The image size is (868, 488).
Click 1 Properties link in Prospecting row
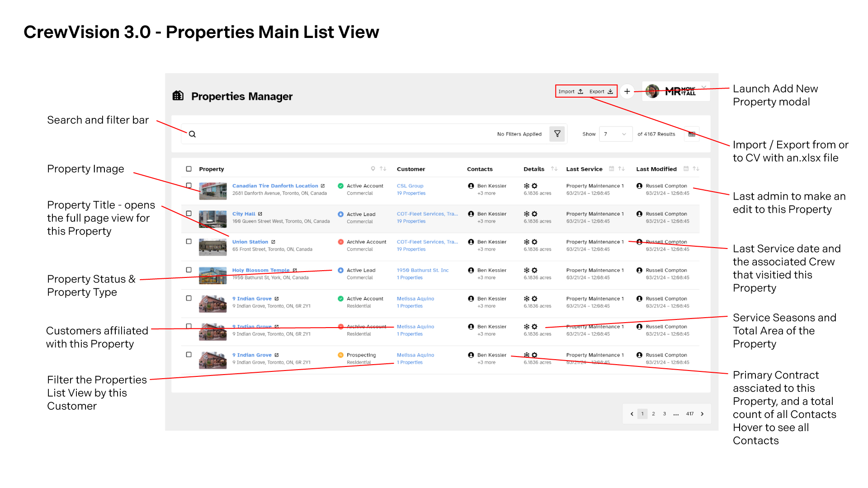410,362
